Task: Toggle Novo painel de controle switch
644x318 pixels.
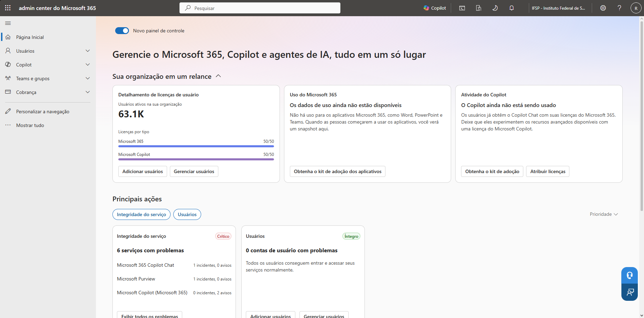Action: 122,31
